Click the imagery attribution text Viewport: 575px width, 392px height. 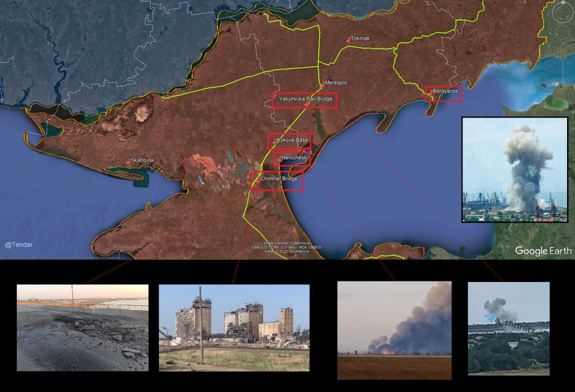286,247
